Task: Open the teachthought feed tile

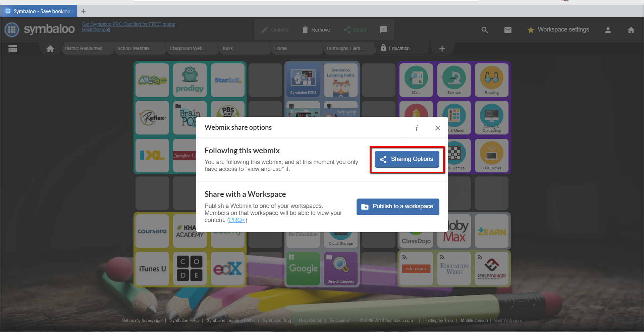Action: coord(492,269)
